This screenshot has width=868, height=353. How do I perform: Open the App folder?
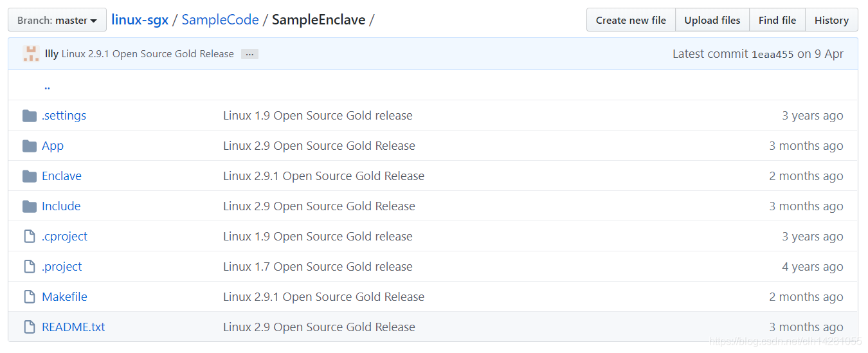point(53,146)
